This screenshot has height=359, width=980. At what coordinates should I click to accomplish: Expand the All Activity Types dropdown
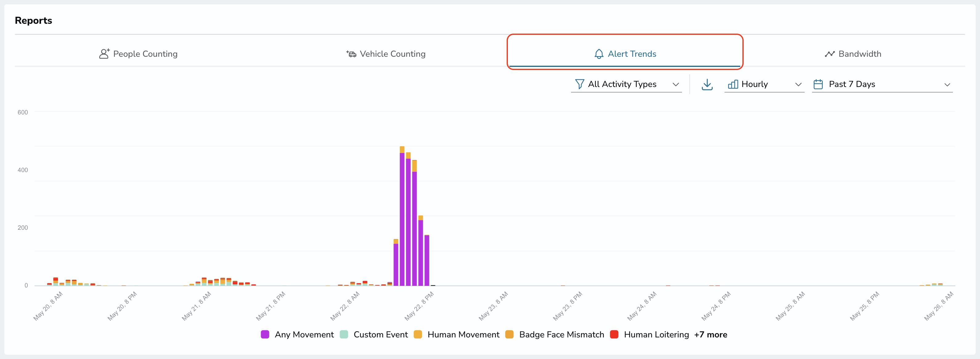point(627,84)
